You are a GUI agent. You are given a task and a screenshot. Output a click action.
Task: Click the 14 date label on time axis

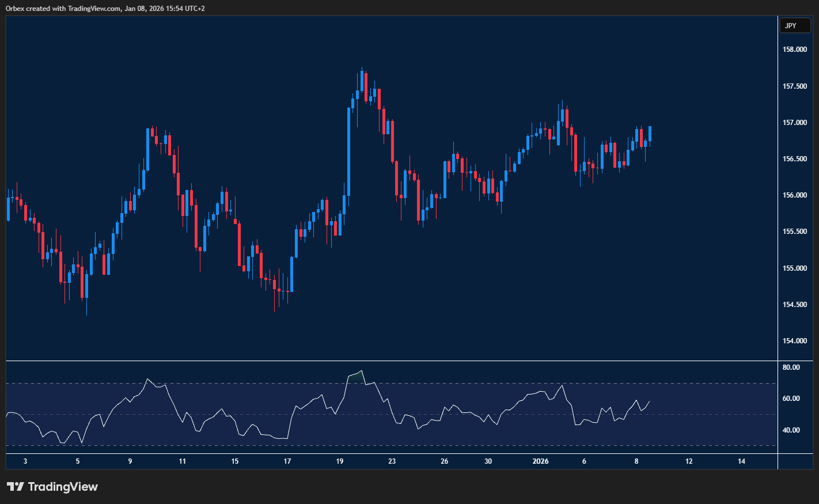pos(741,461)
